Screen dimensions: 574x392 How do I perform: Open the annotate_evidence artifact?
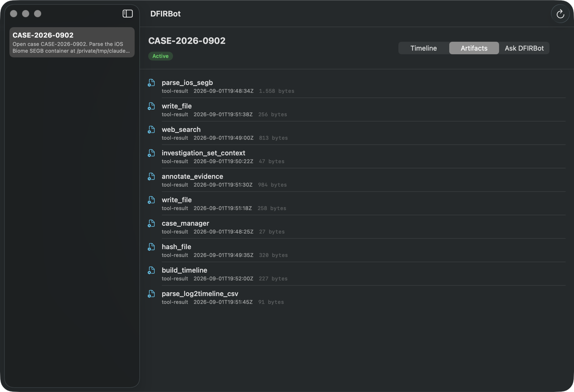[356, 180]
